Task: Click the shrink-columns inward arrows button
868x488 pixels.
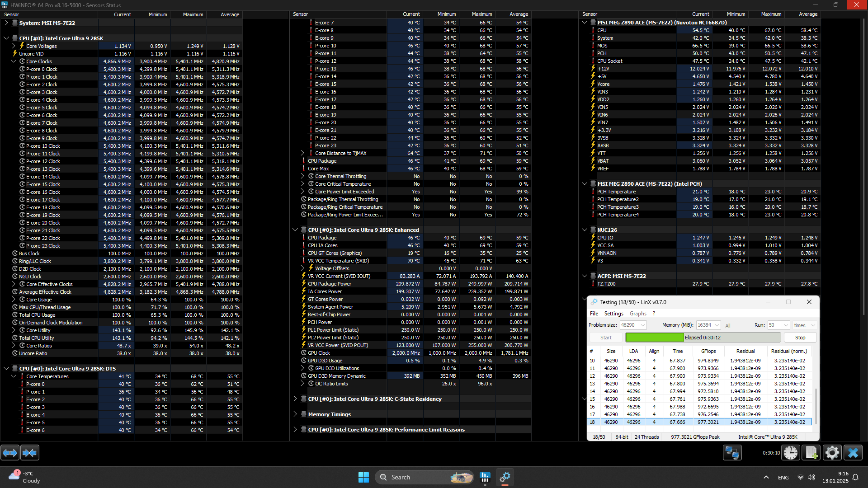Action: click(x=30, y=452)
